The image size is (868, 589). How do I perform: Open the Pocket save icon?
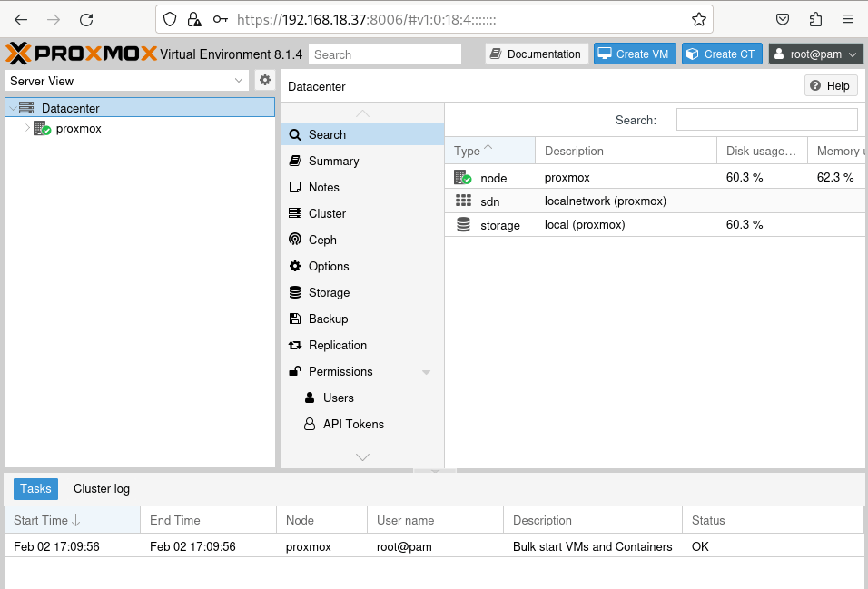(x=782, y=20)
